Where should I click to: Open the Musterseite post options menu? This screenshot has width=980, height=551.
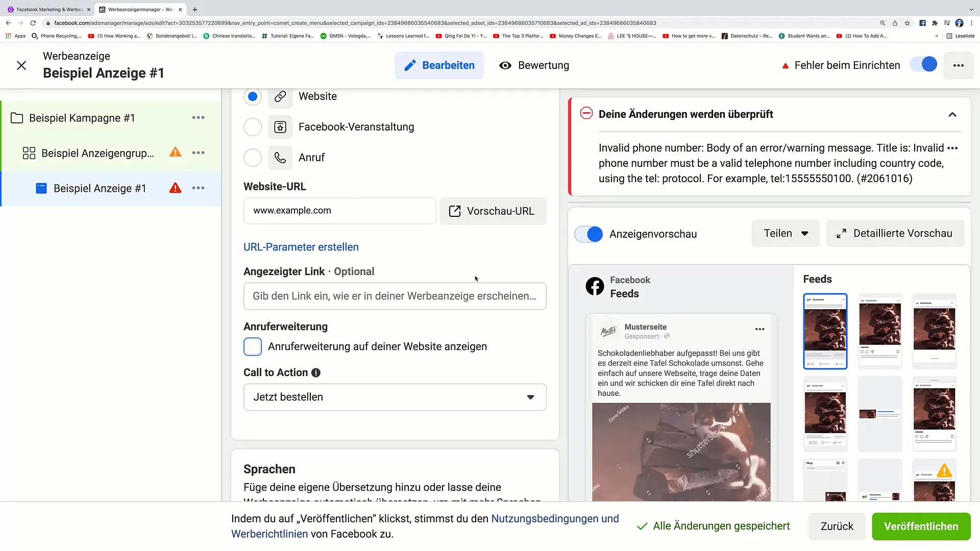(x=759, y=329)
